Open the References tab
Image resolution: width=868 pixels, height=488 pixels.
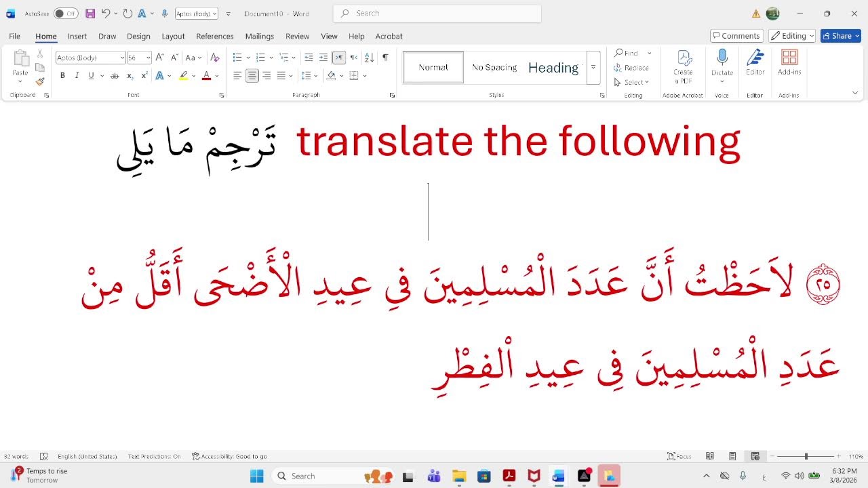[x=215, y=36]
